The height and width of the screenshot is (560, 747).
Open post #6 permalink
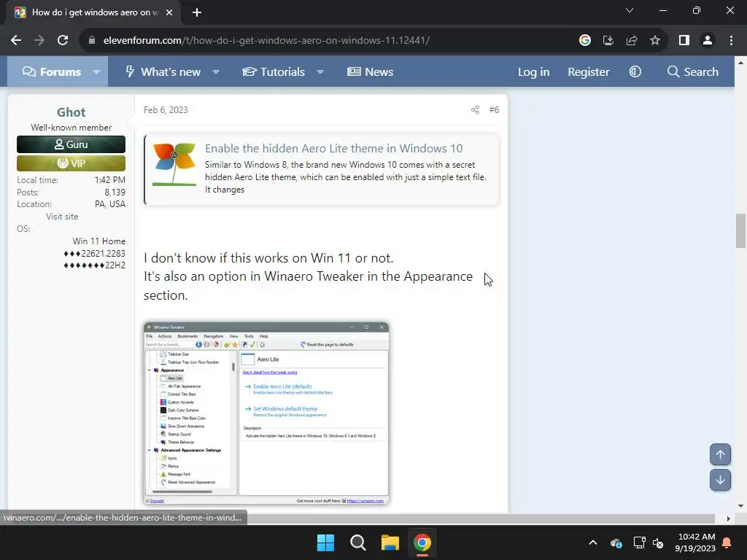(494, 110)
